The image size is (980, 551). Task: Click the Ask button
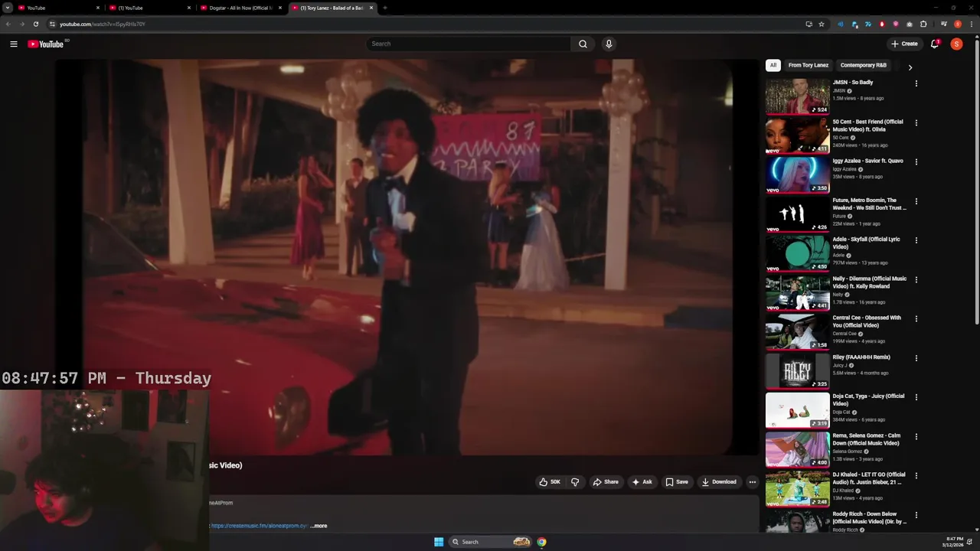click(642, 482)
